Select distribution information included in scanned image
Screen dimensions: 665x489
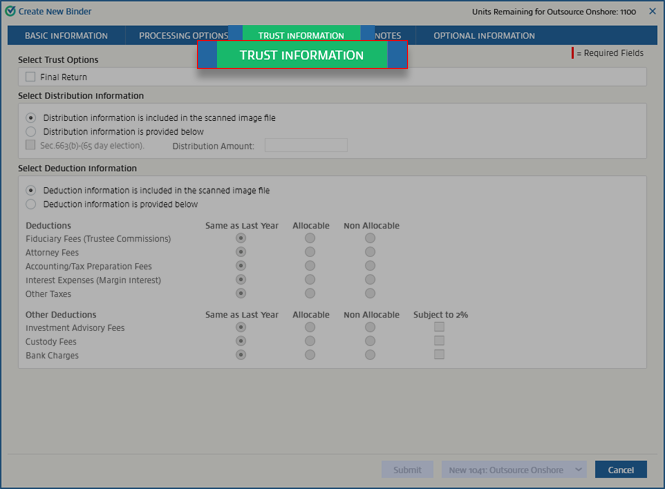point(31,117)
